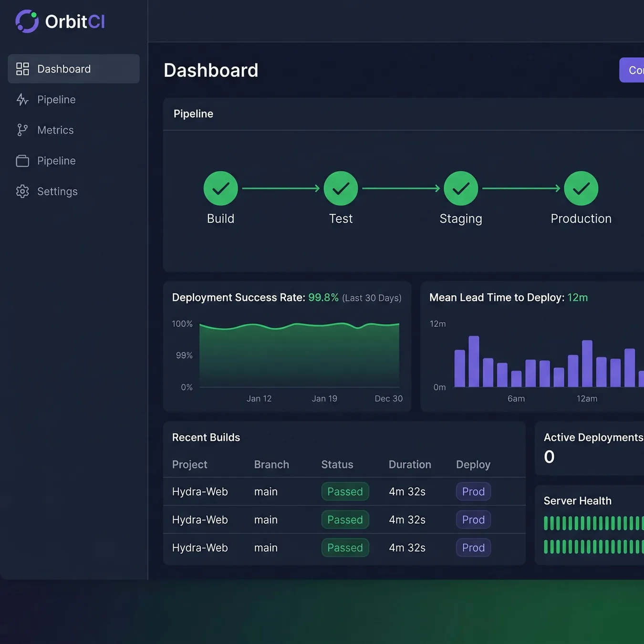Click the Active Deployments count 0
The image size is (644, 644).
[x=549, y=457]
